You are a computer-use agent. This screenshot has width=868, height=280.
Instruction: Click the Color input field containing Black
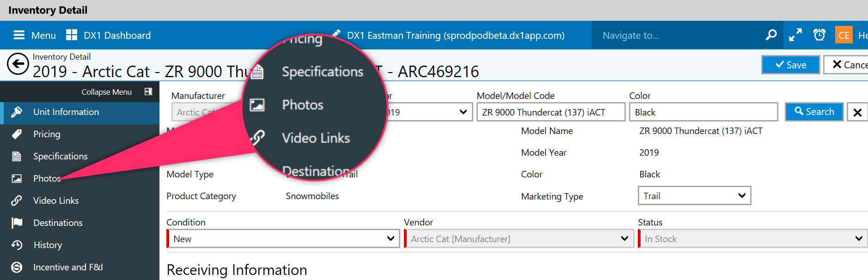703,112
